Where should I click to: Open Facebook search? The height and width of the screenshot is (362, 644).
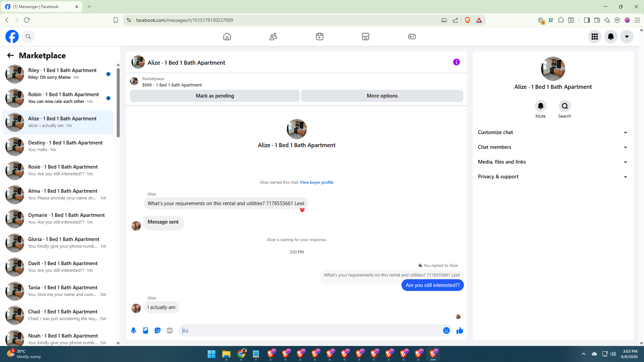[28, 37]
